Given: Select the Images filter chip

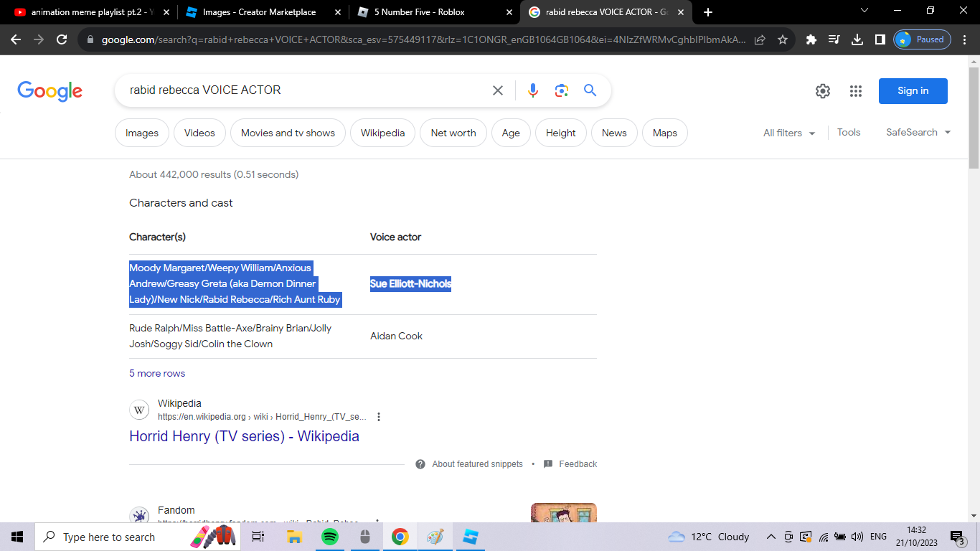Looking at the screenshot, I should pyautogui.click(x=142, y=133).
